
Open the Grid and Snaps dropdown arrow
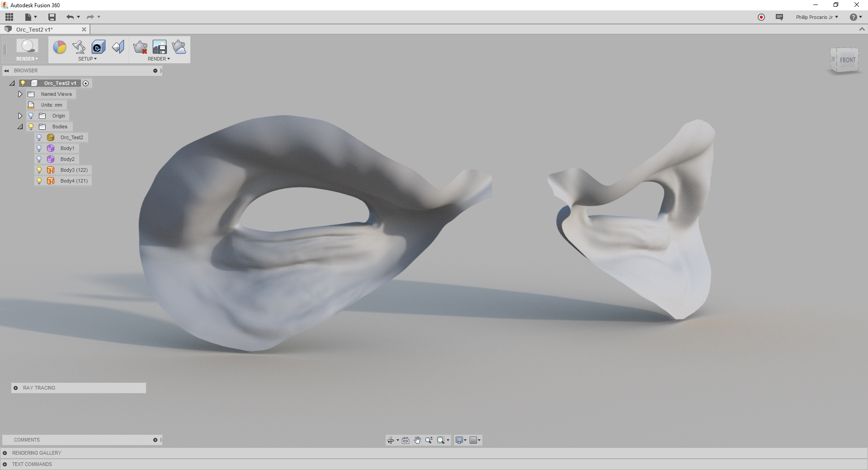coord(479,440)
